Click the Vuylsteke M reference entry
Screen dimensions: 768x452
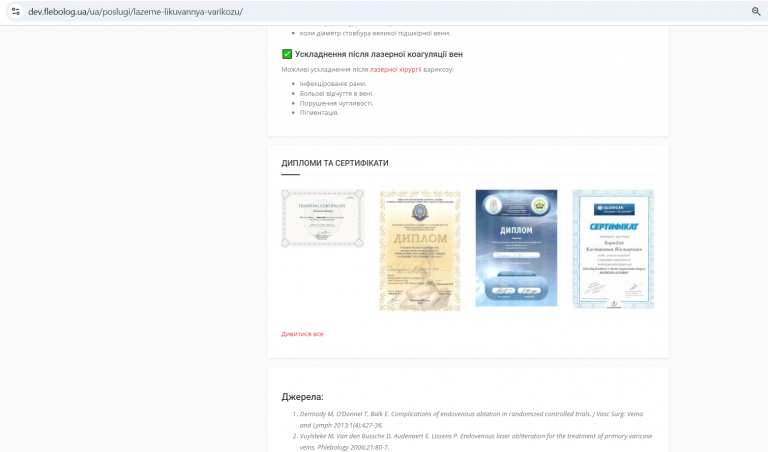coord(476,442)
